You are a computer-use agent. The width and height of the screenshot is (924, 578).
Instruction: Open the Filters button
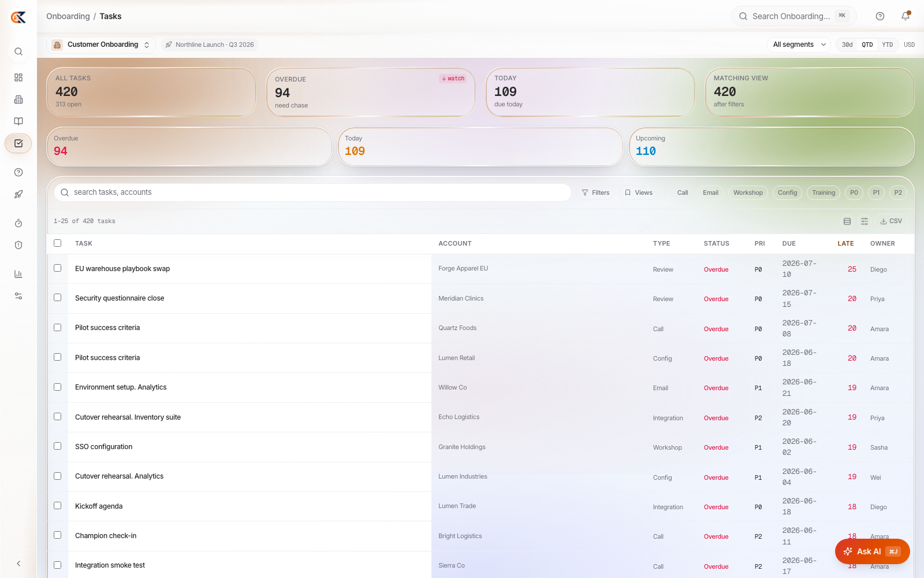[x=595, y=192]
